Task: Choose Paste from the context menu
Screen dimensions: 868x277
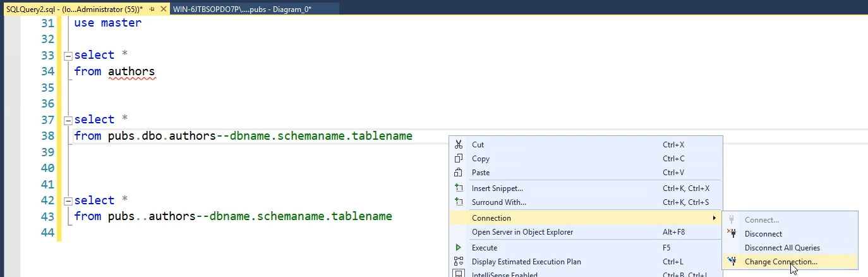Action: point(588,173)
